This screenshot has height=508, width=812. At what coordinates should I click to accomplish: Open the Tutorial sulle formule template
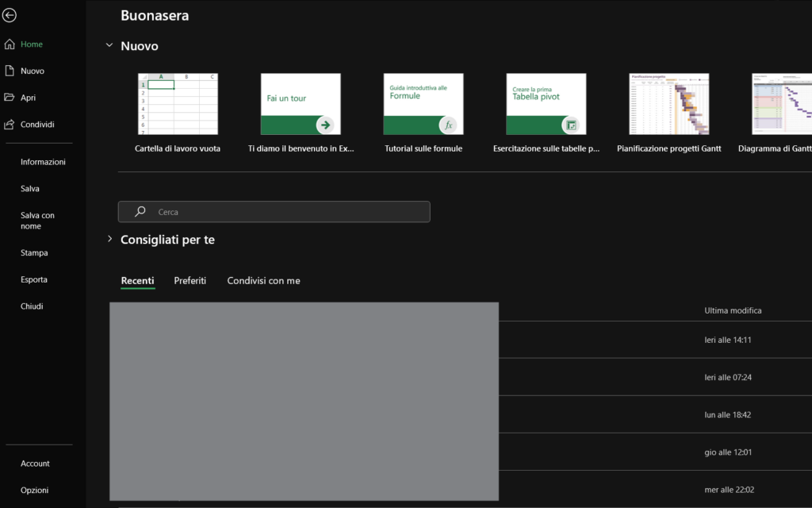point(423,104)
